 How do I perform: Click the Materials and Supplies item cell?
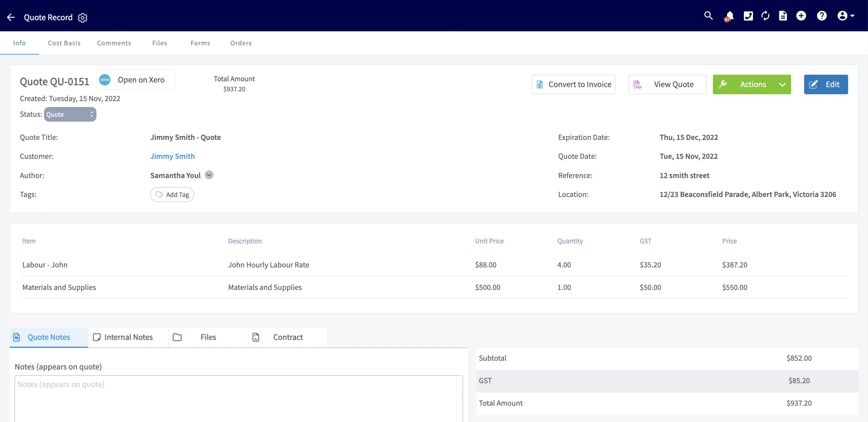pyautogui.click(x=59, y=287)
